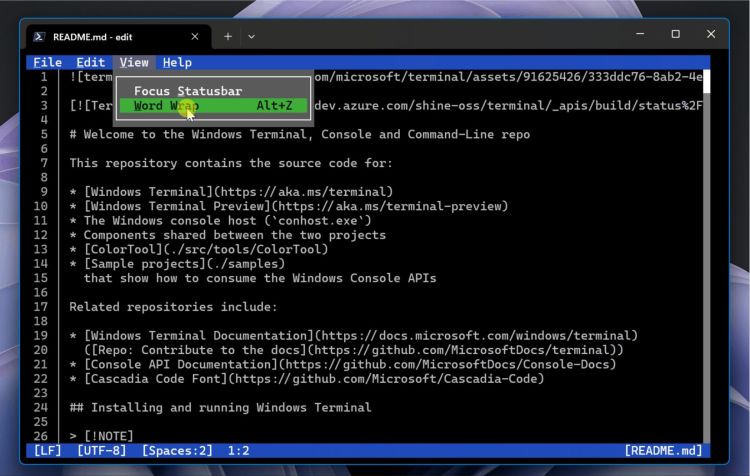Open a new terminal tab with plus
The width and height of the screenshot is (750, 476).
228,36
